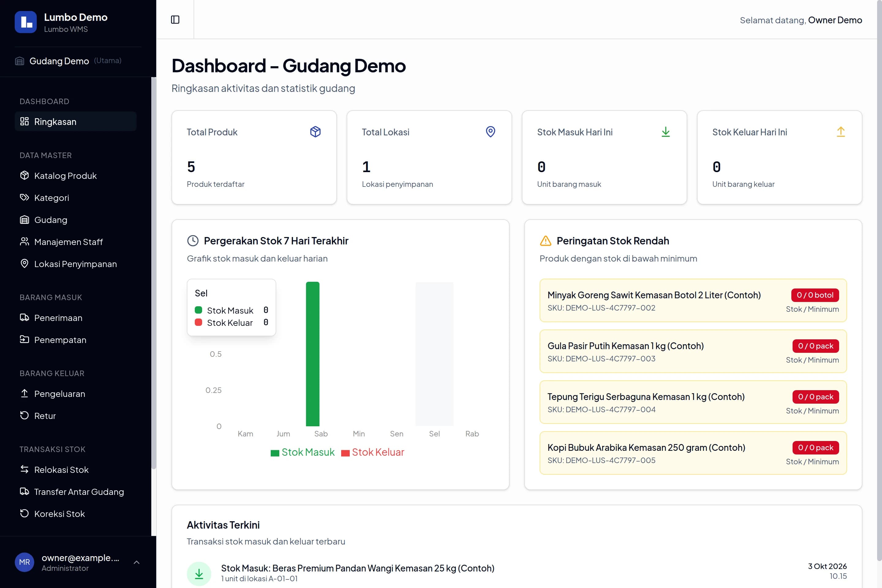Open Lokasi Penyimpanan
This screenshot has width=882, height=588.
coord(75,264)
